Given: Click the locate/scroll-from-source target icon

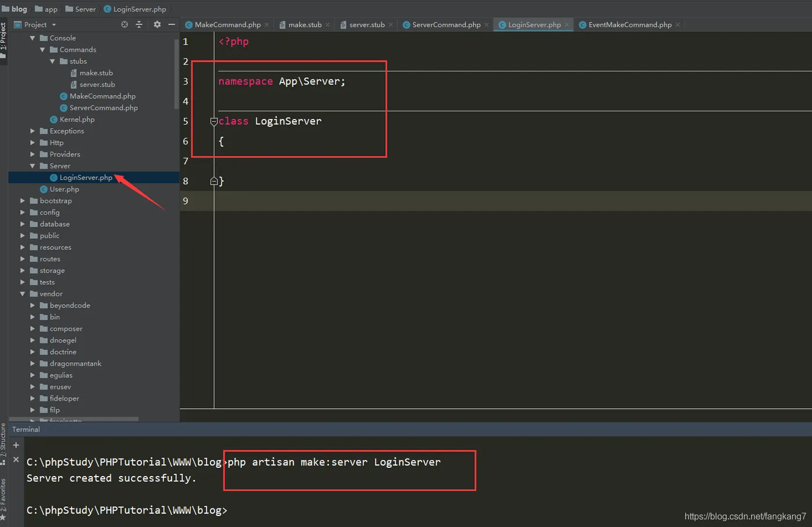Looking at the screenshot, I should 124,24.
